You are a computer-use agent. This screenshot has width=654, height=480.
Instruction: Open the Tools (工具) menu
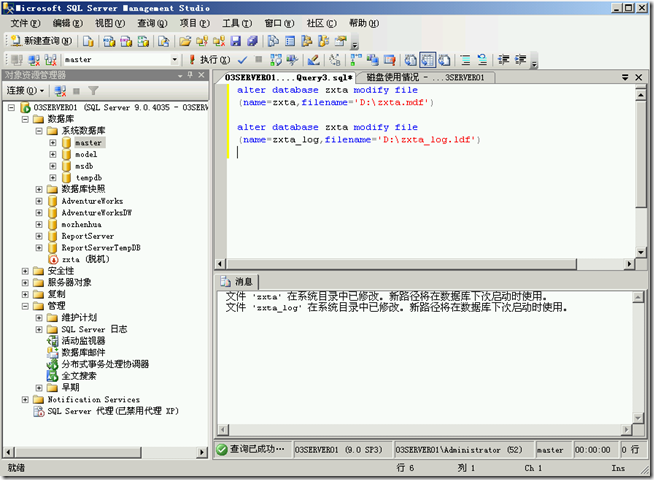(237, 23)
